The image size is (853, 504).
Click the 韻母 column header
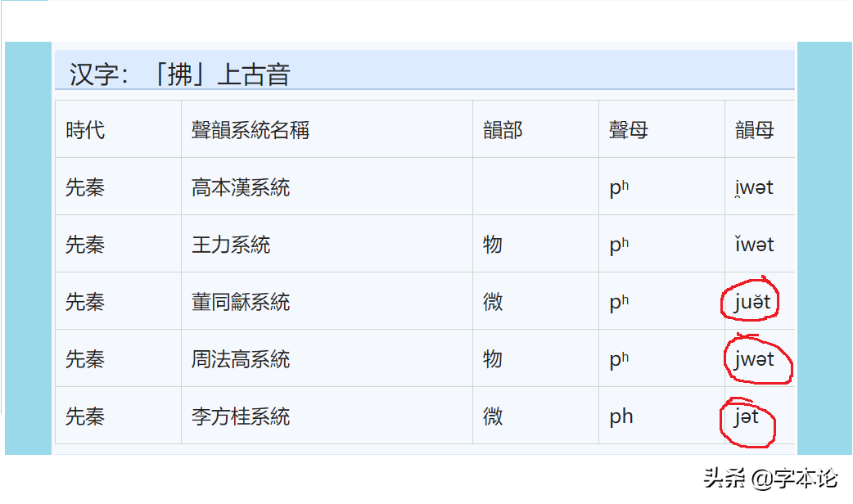pos(754,130)
